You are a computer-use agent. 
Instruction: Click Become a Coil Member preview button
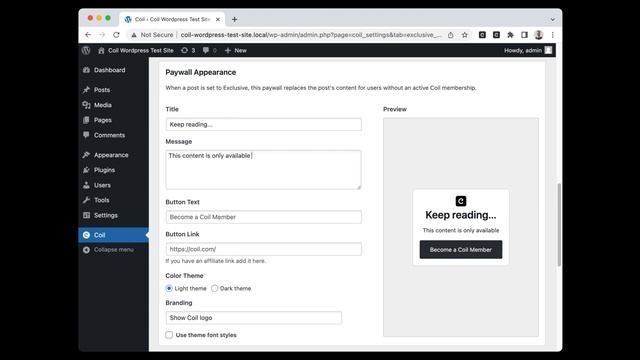(461, 249)
